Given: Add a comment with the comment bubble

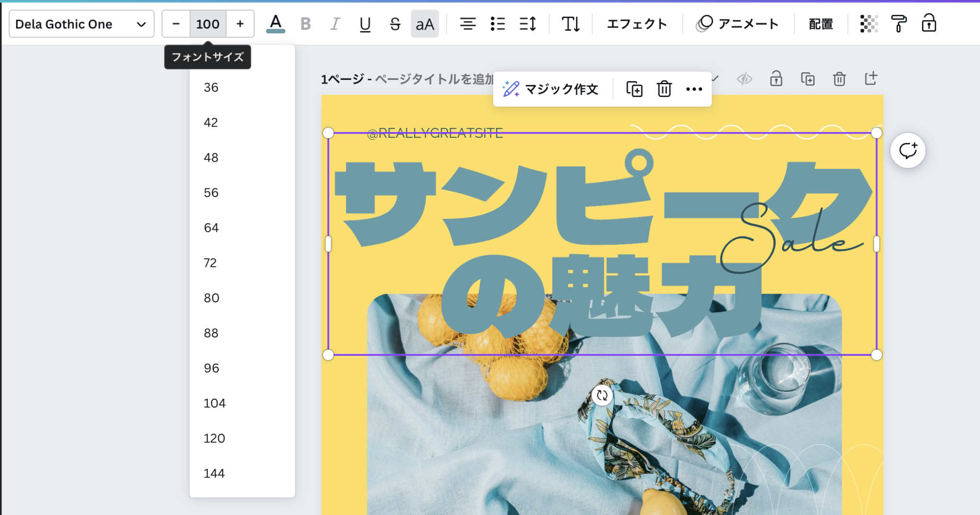Looking at the screenshot, I should click(x=908, y=150).
